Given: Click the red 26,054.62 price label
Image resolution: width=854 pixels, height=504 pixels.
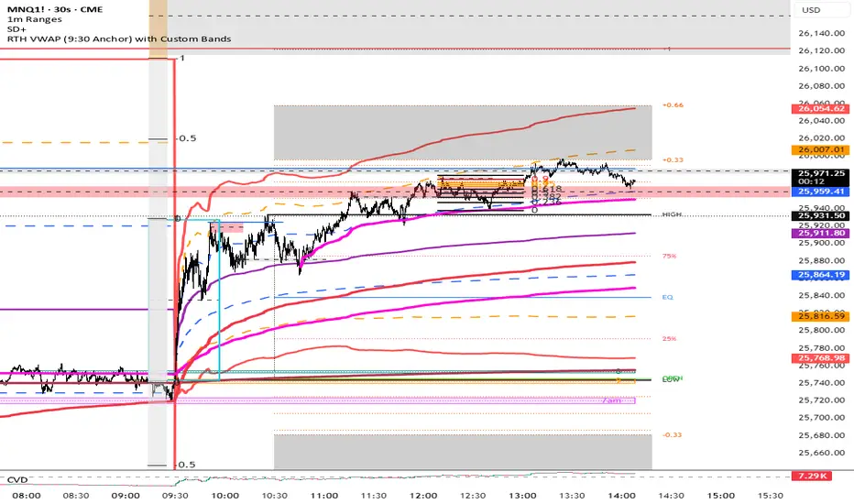Looking at the screenshot, I should click(x=821, y=109).
